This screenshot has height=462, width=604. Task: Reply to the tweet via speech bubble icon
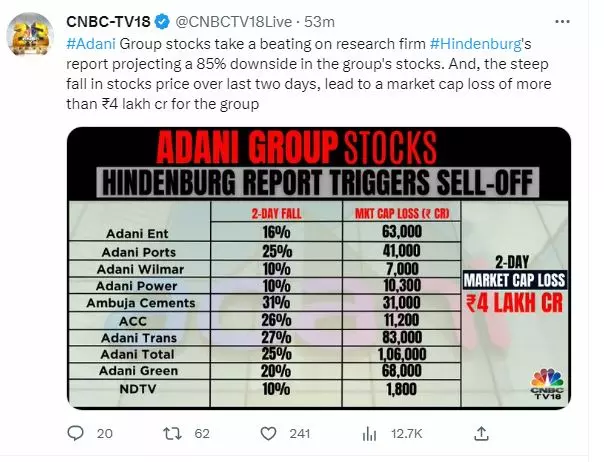pyautogui.click(x=76, y=433)
